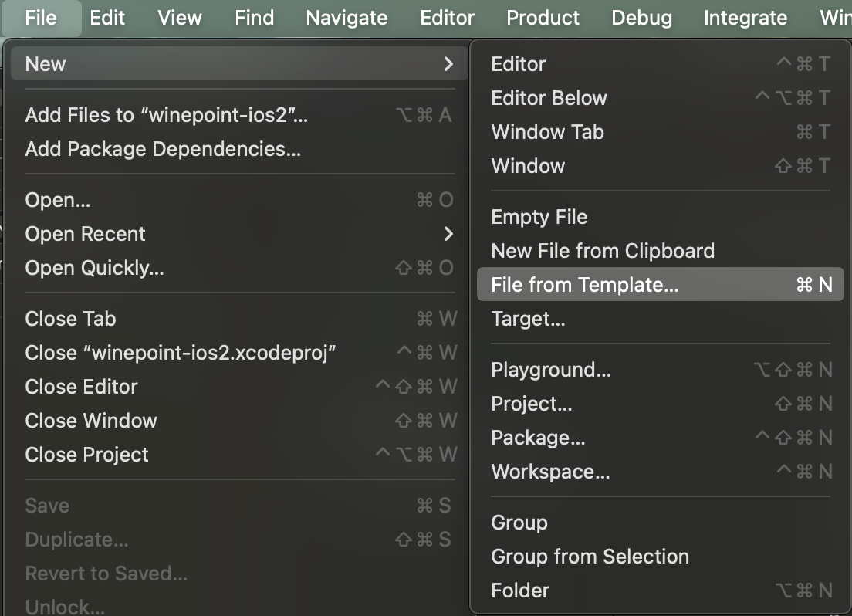Select Editor Below option

[x=549, y=98]
